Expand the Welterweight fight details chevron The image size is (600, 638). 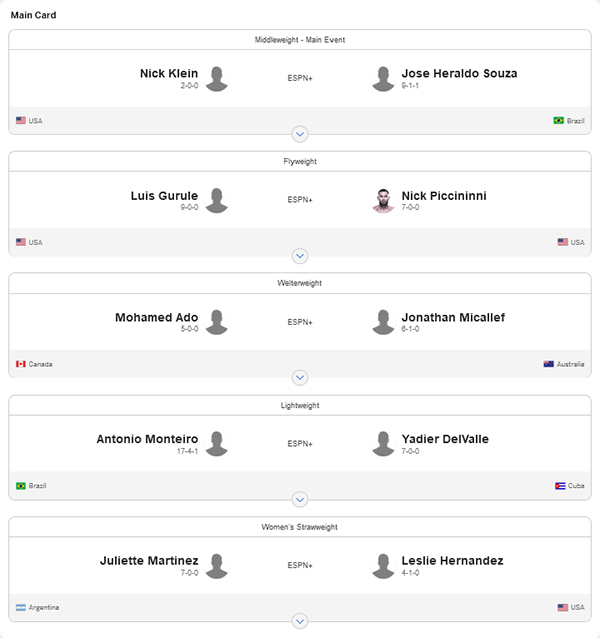300,378
